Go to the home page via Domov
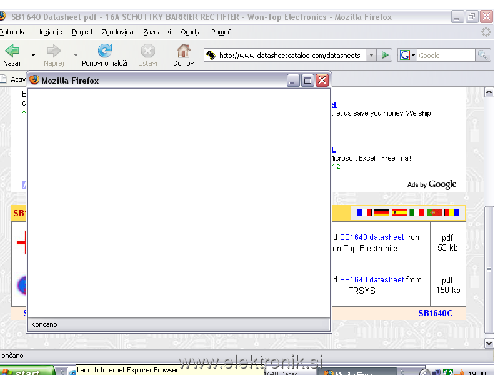The image size is (500, 375). 184,51
